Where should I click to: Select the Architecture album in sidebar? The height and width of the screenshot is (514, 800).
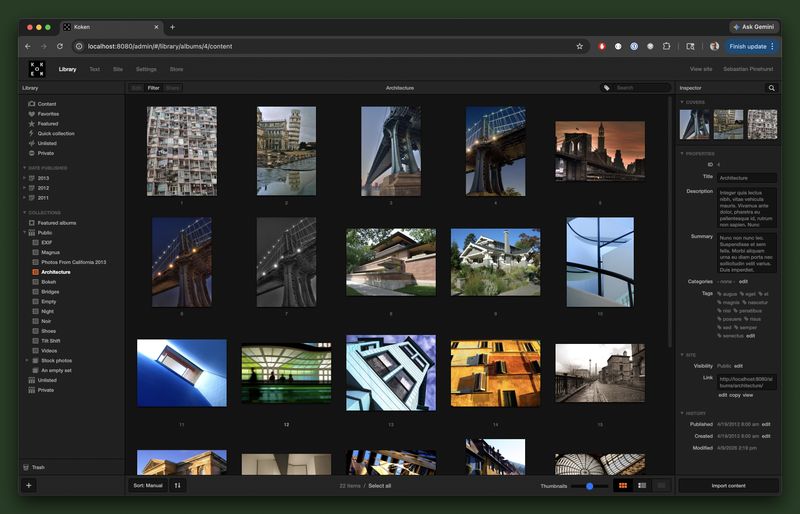[x=56, y=272]
